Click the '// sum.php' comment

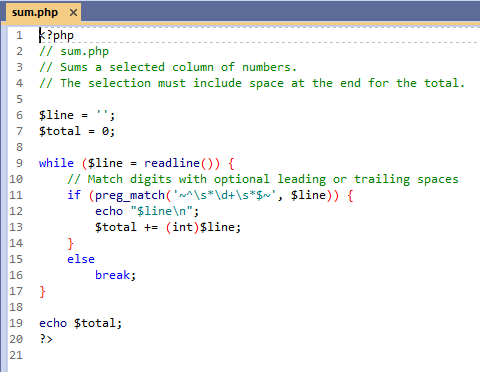74,51
